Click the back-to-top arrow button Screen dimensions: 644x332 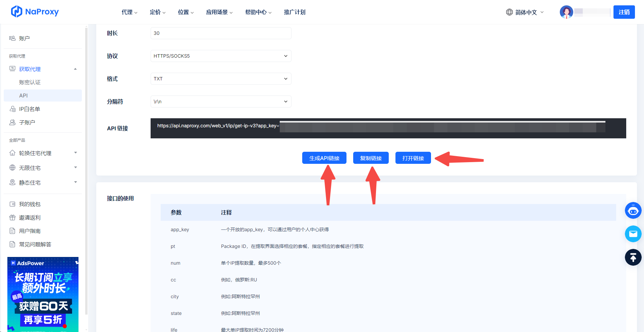633,257
